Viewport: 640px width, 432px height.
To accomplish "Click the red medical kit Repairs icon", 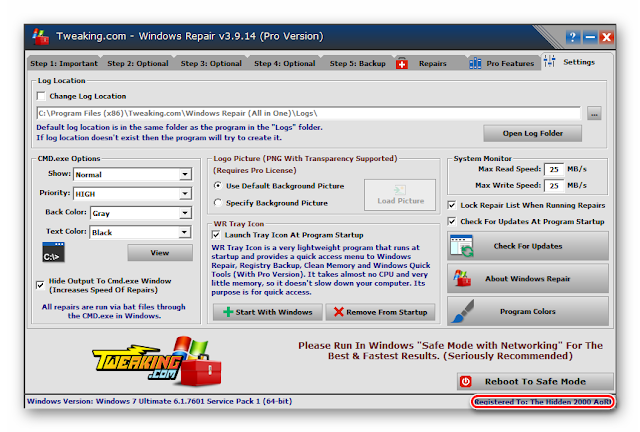I will pyautogui.click(x=402, y=63).
